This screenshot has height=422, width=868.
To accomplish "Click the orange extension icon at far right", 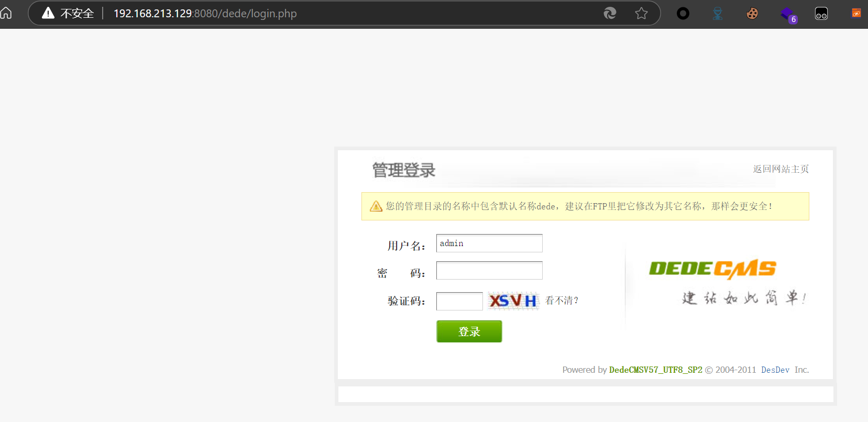I will coord(856,13).
